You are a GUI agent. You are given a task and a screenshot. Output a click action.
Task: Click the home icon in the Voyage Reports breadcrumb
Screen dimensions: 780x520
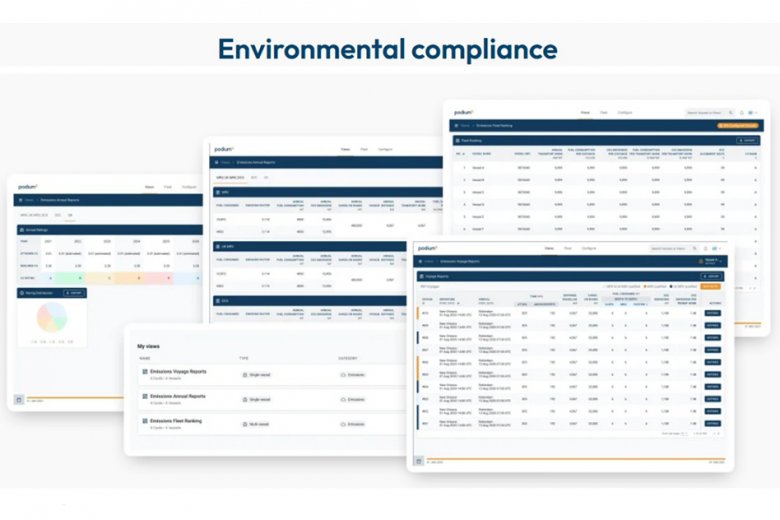point(419,260)
